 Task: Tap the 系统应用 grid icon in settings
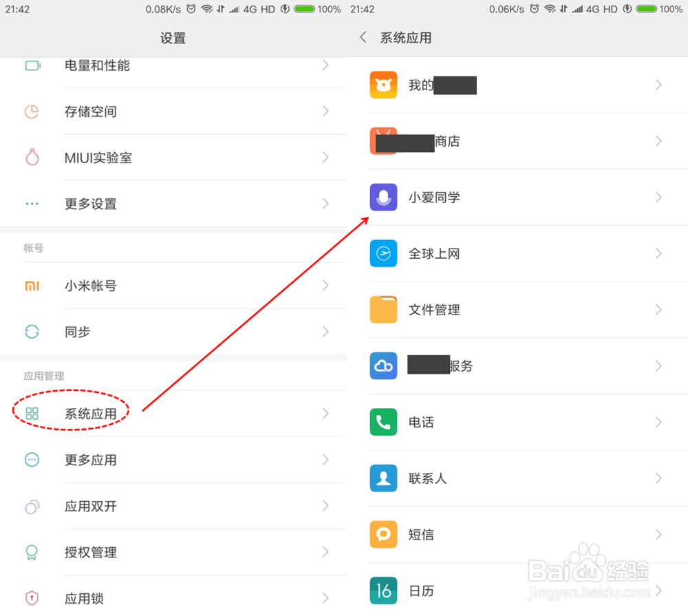[x=32, y=414]
